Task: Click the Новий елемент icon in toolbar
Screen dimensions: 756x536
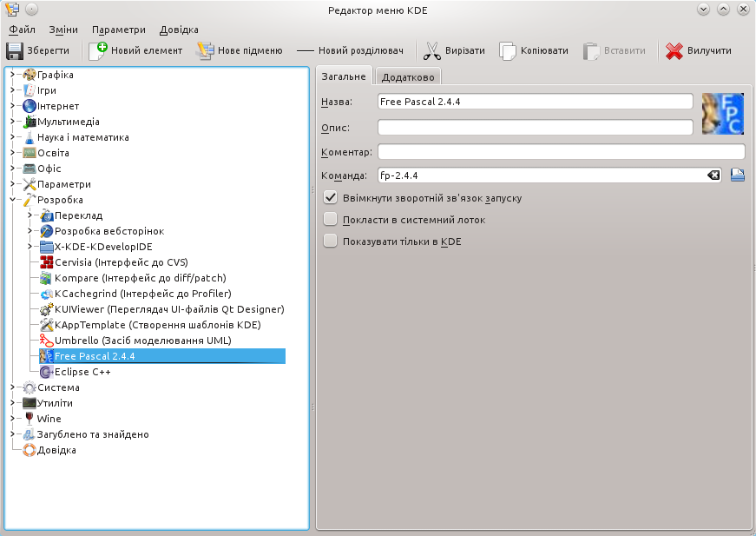Action: pyautogui.click(x=98, y=50)
